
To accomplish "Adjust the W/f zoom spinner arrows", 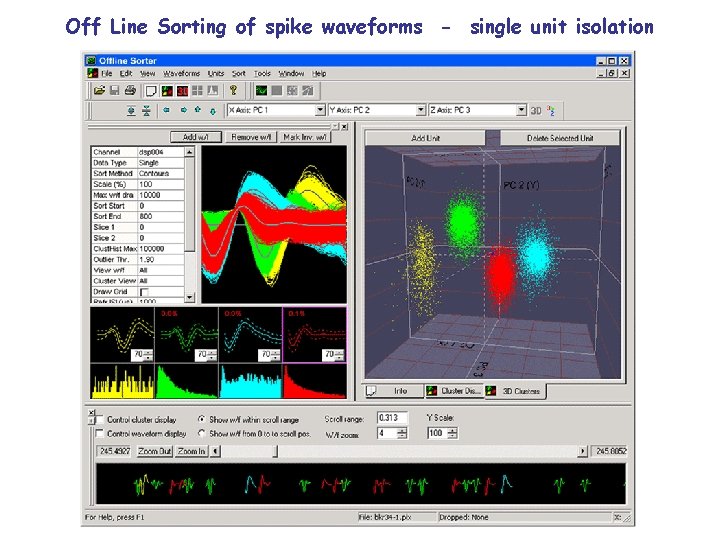I will (x=402, y=433).
